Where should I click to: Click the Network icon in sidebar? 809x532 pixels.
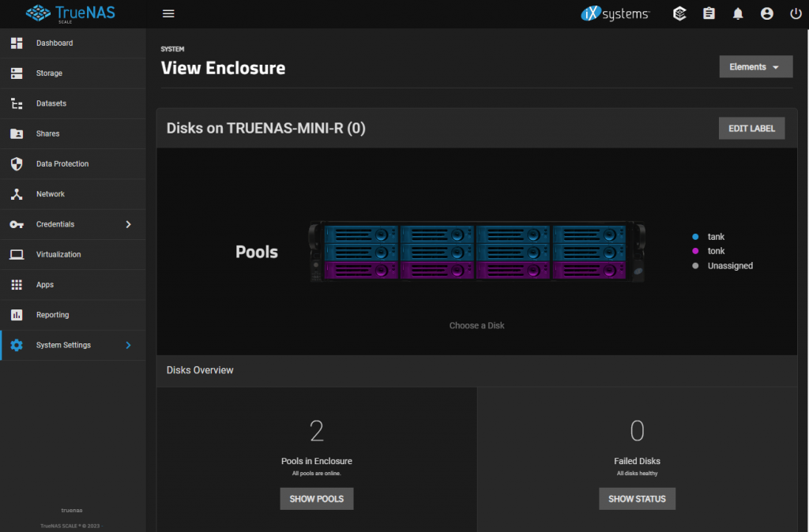pyautogui.click(x=17, y=194)
